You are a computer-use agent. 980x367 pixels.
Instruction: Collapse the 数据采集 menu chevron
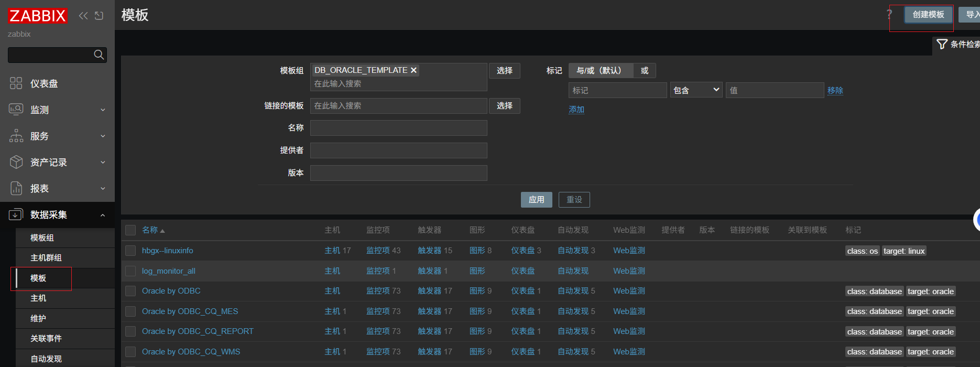[103, 215]
